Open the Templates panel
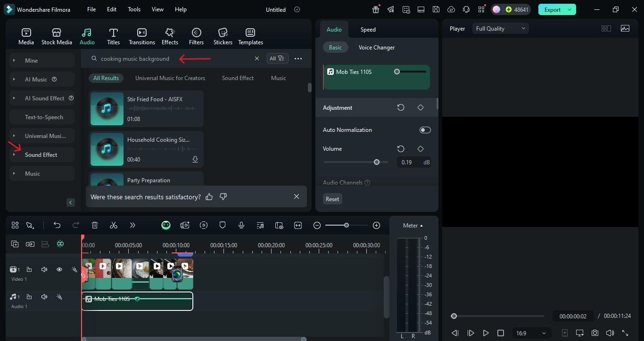644x341 pixels. (x=250, y=36)
